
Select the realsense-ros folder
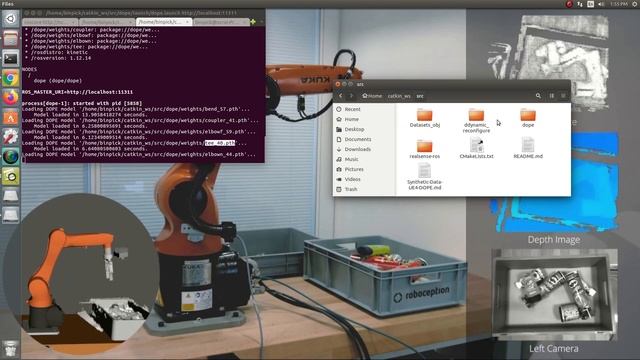(424, 149)
